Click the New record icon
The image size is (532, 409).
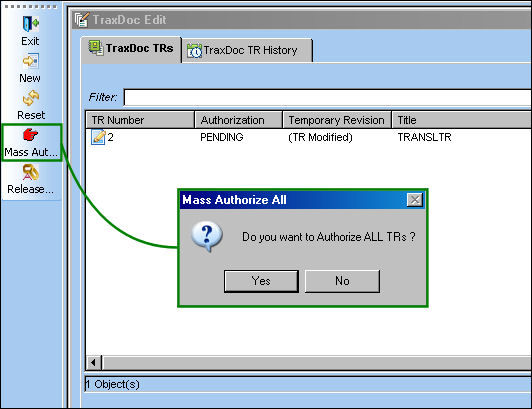click(31, 61)
